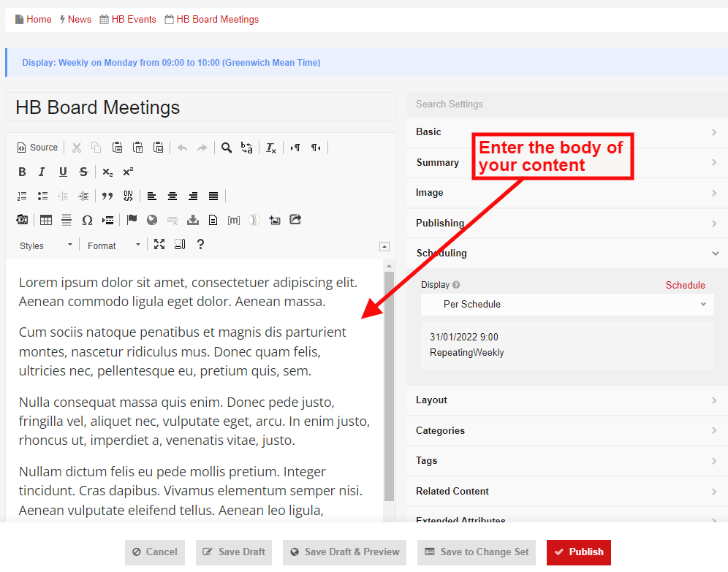This screenshot has width=728, height=572.
Task: Click the Publish button
Action: point(578,552)
